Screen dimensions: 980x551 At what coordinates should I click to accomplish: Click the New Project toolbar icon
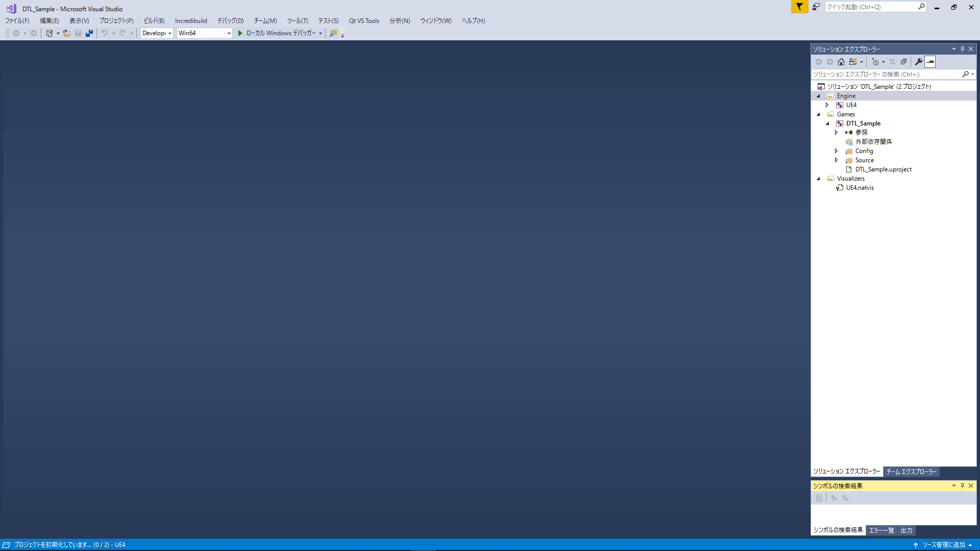[49, 33]
